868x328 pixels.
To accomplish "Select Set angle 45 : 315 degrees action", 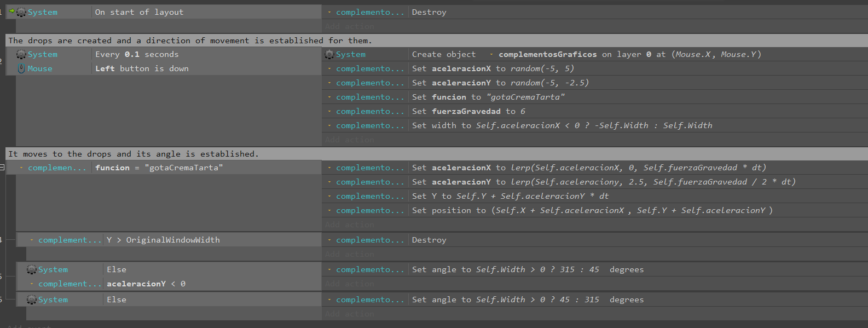I will [595, 300].
